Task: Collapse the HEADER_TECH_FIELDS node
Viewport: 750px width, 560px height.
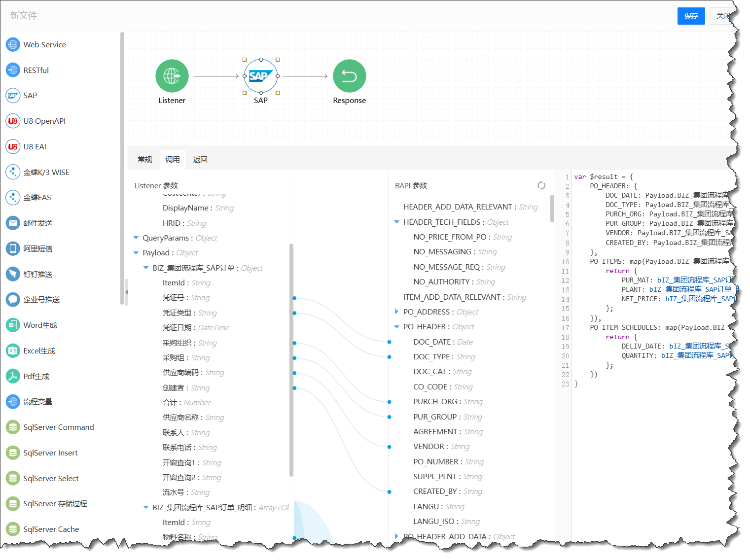Action: [x=396, y=222]
